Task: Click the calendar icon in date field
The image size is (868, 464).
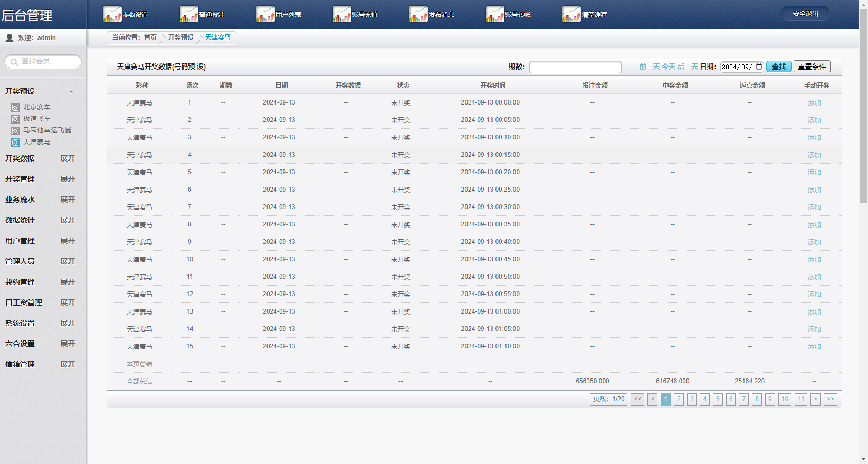Action: click(x=759, y=67)
